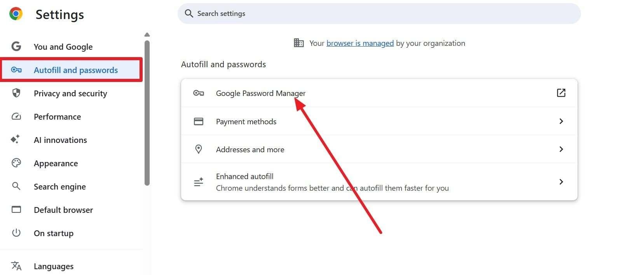Expand the Payment methods settings
644x275 pixels.
[x=561, y=121]
